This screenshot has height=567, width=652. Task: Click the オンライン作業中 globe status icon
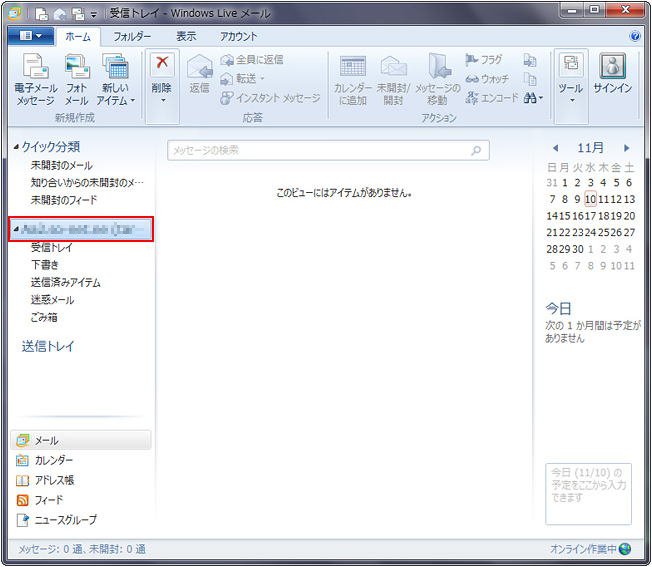(625, 549)
